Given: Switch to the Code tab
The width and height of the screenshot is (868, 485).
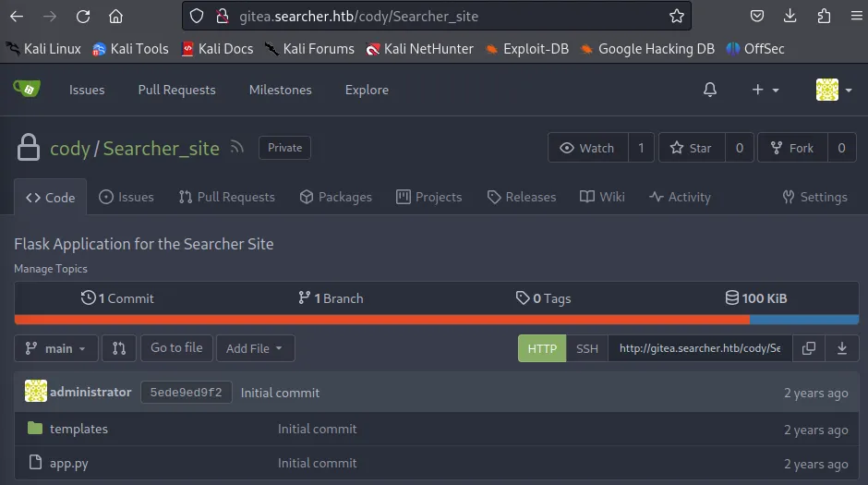Looking at the screenshot, I should pos(51,197).
